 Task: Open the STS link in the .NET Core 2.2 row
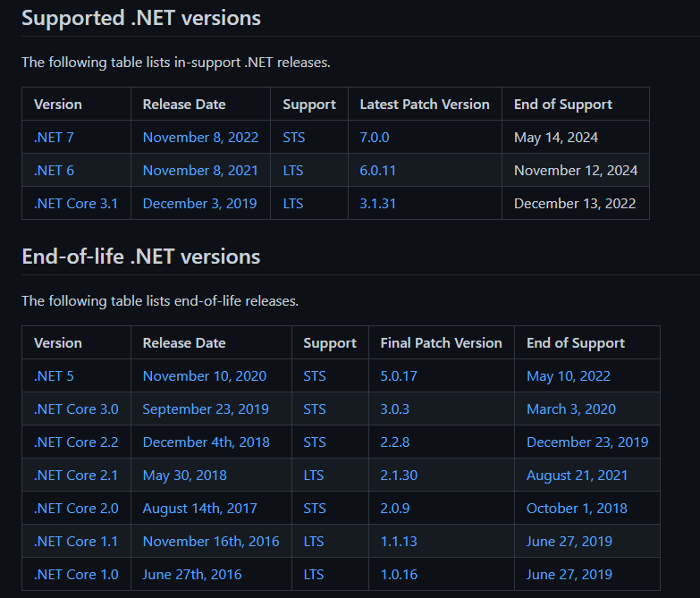[x=315, y=442]
